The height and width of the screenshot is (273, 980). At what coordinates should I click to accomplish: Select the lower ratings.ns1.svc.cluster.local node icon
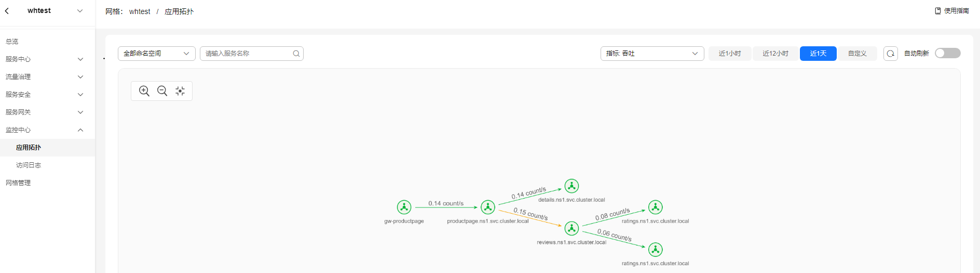656,250
